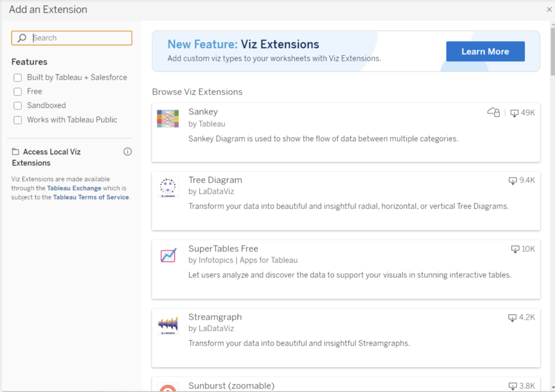Check the Works with Tableau Public filter

pos(16,119)
